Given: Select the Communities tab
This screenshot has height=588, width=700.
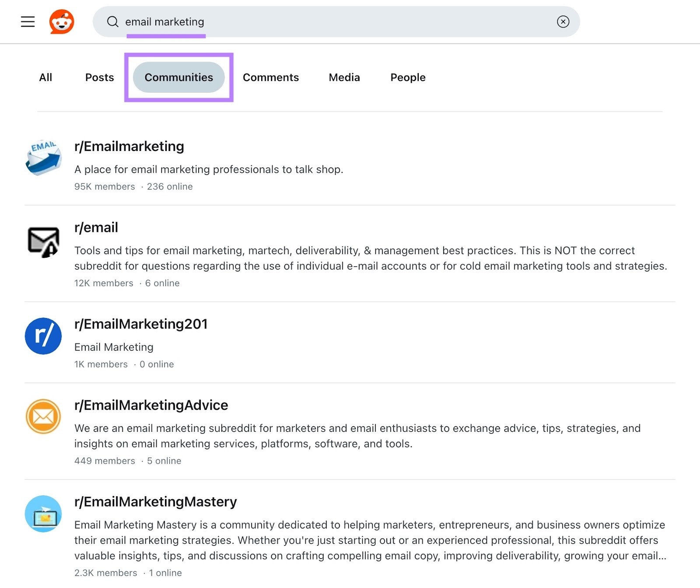Looking at the screenshot, I should coord(178,77).
